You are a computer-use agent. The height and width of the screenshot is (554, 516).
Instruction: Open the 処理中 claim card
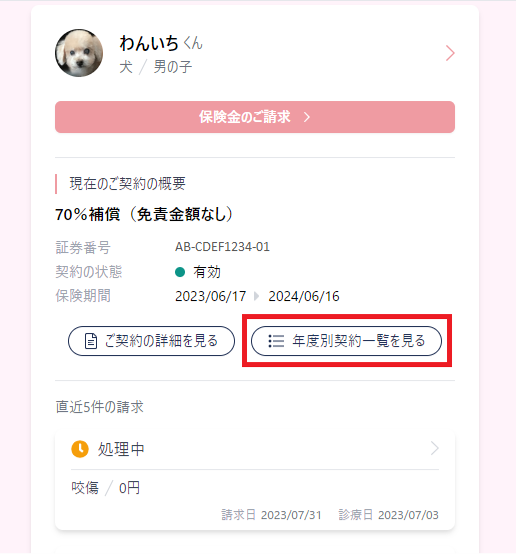[255, 481]
